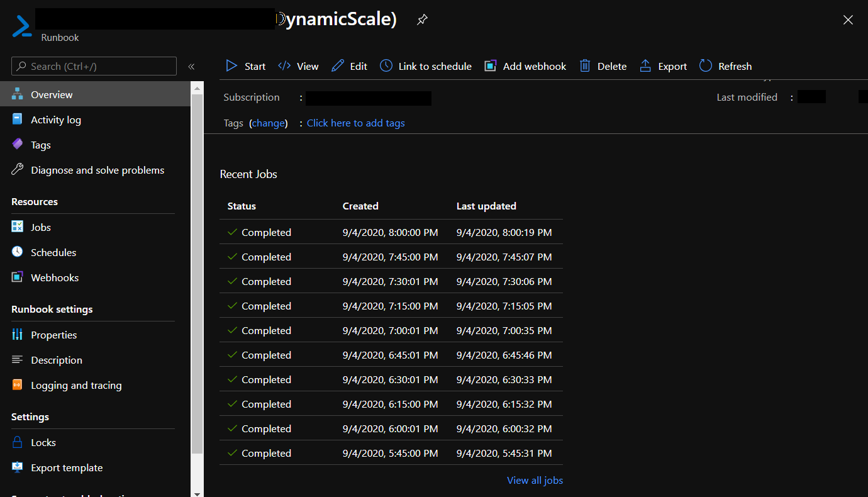This screenshot has height=497, width=868.
Task: Click the Locks padlock icon
Action: click(18, 442)
